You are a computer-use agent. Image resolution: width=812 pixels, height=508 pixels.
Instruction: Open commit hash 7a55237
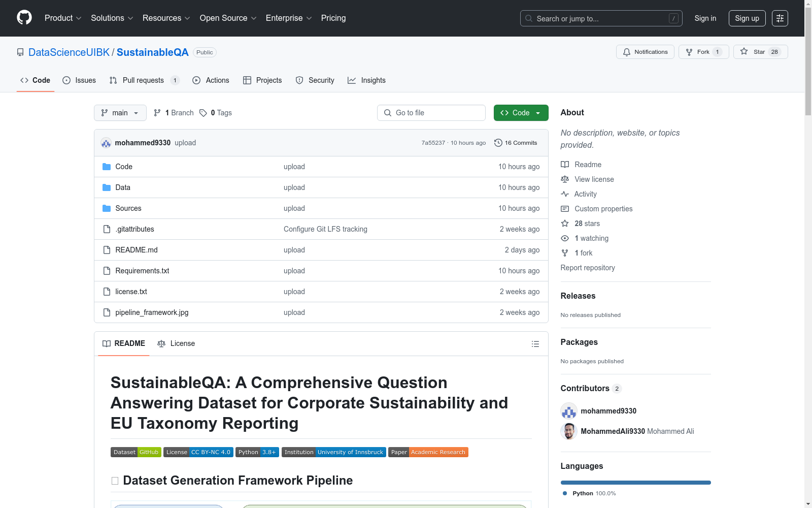click(x=433, y=143)
